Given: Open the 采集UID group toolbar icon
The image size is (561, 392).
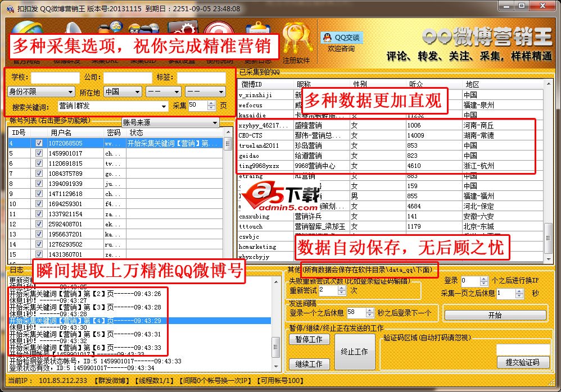Looking at the screenshot, I should click(x=144, y=29).
